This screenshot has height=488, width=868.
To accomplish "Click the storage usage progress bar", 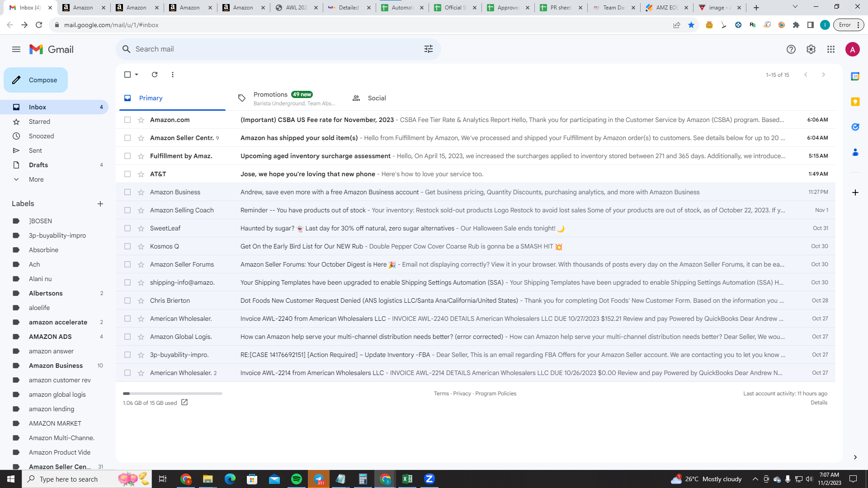I will coord(173,394).
